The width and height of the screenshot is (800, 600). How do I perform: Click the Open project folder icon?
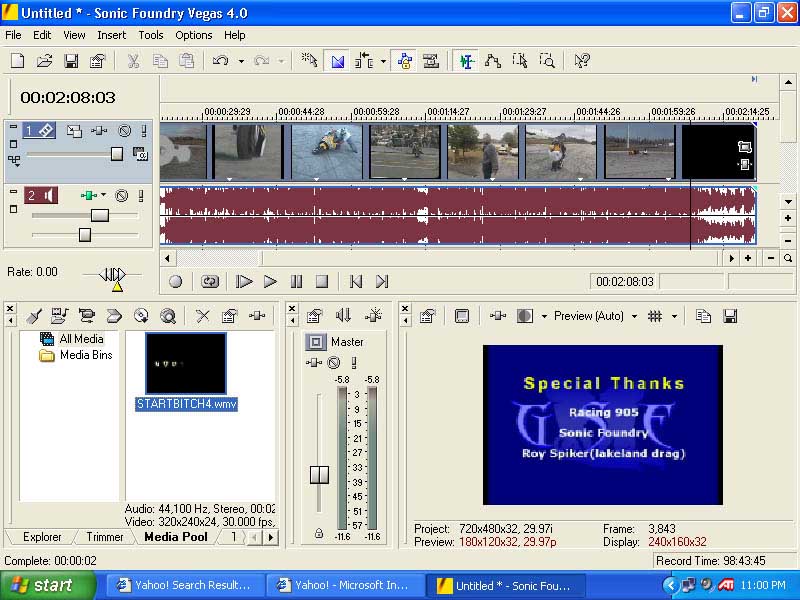tap(45, 61)
